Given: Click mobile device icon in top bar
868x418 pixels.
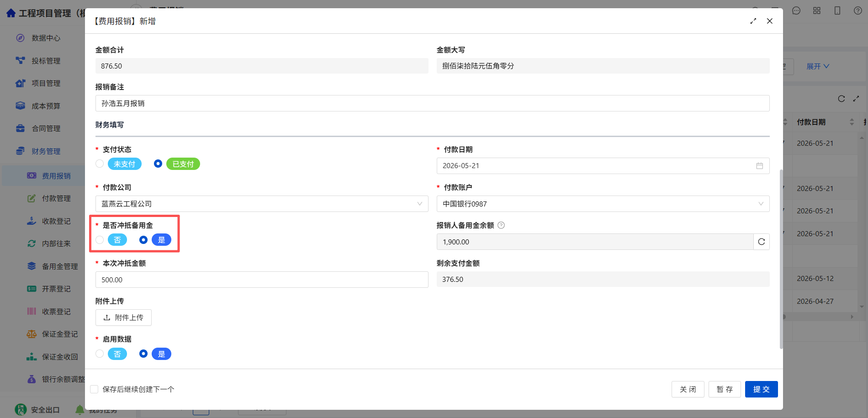Looking at the screenshot, I should pyautogui.click(x=837, y=11).
